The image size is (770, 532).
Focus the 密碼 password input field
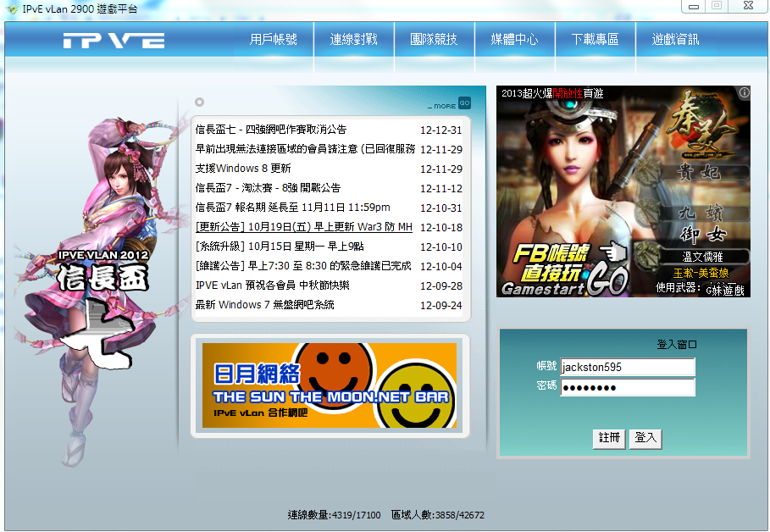[628, 388]
